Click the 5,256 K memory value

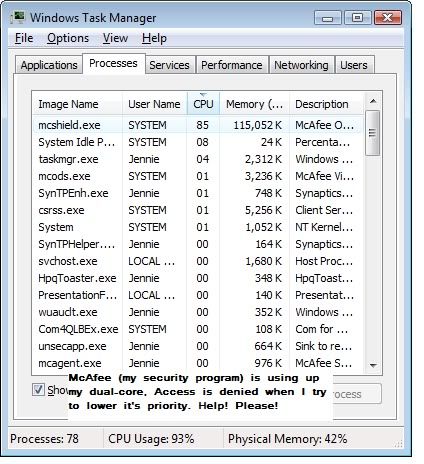tap(263, 210)
